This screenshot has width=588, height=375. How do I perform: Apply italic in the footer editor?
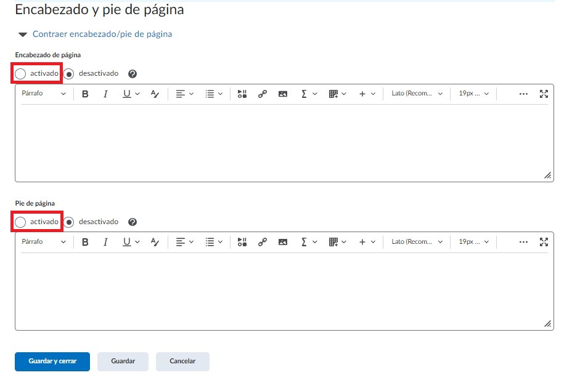[105, 242]
